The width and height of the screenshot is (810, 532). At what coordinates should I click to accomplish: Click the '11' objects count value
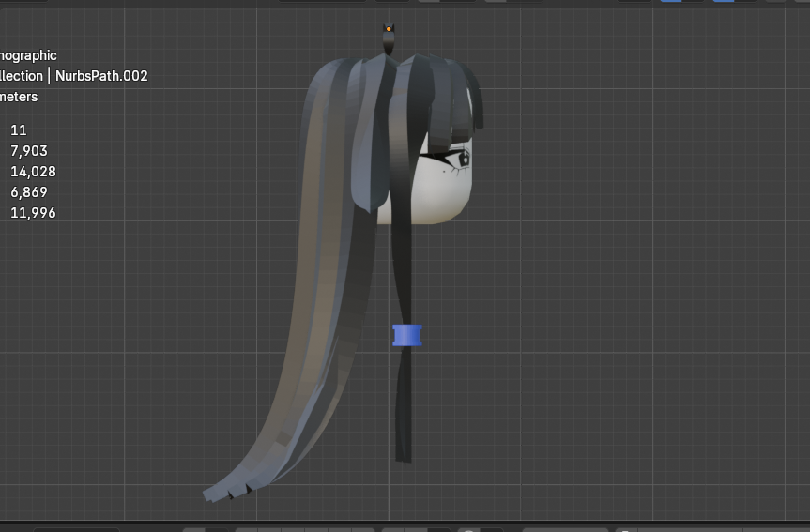pos(19,130)
